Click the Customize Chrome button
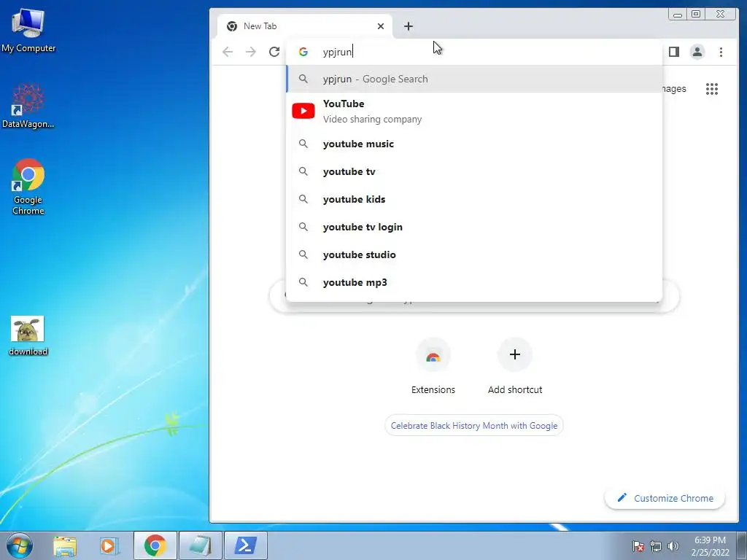Screen dimensions: 747x560 coord(665,498)
